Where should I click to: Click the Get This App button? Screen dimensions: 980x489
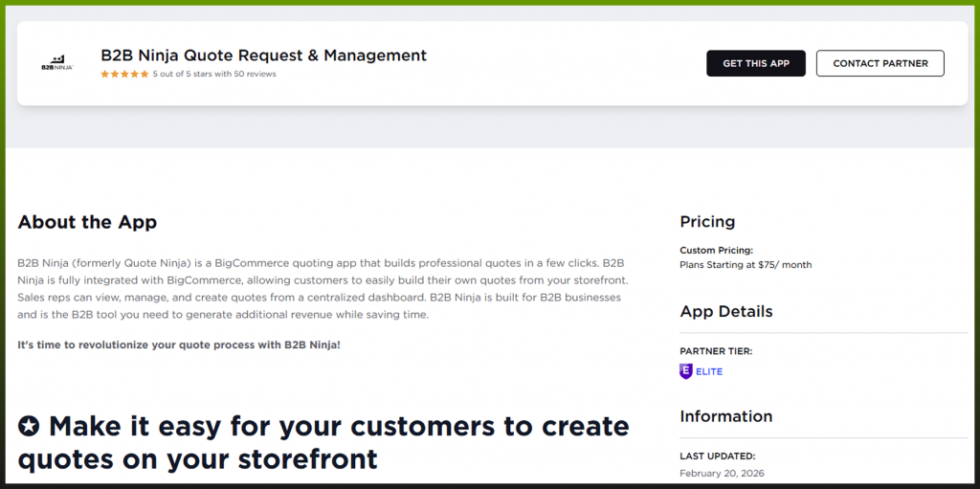pyautogui.click(x=756, y=63)
